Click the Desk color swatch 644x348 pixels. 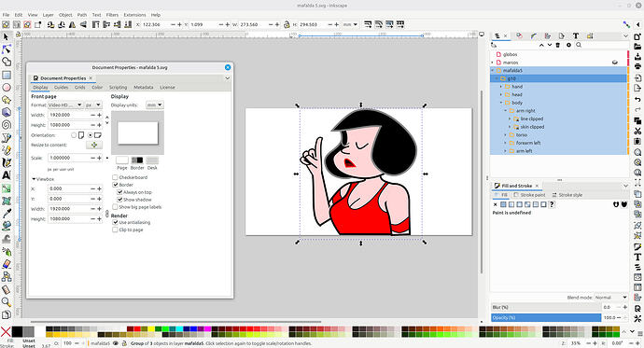[x=152, y=160]
